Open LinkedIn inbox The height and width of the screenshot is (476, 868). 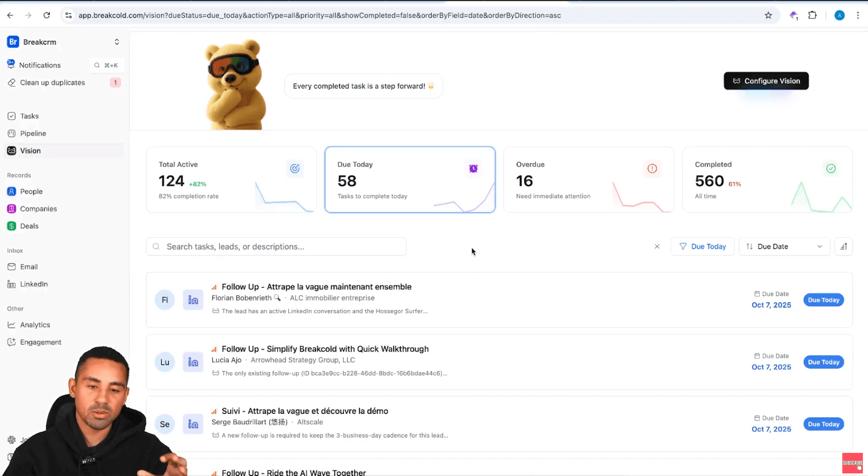point(34,284)
